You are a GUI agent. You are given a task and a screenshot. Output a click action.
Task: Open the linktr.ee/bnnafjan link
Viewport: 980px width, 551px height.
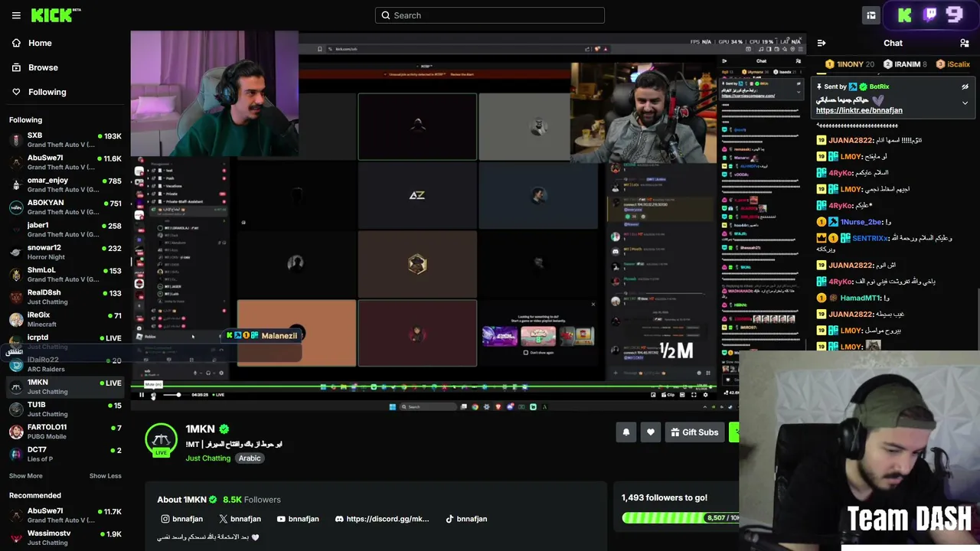(x=859, y=110)
